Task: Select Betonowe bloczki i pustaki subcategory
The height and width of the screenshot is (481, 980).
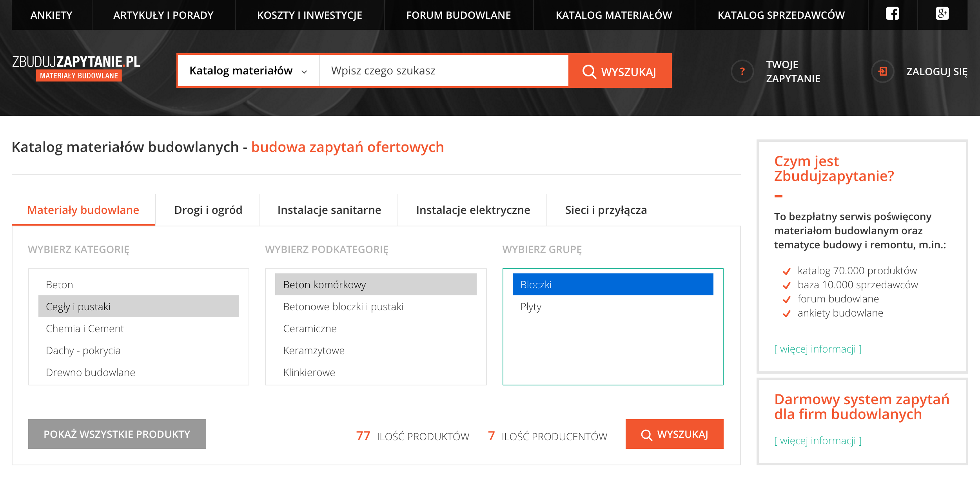Action: (376, 306)
